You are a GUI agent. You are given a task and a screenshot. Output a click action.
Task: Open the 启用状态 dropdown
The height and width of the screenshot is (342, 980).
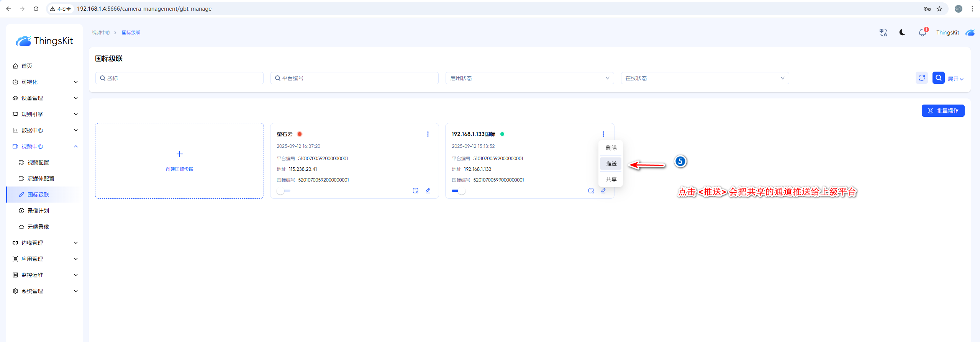click(x=529, y=78)
